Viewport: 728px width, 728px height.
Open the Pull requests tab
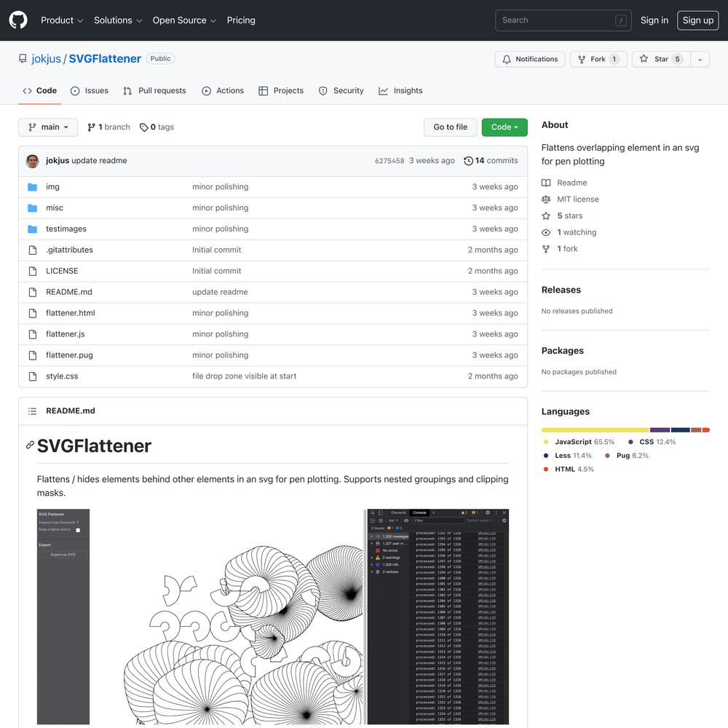(x=154, y=90)
